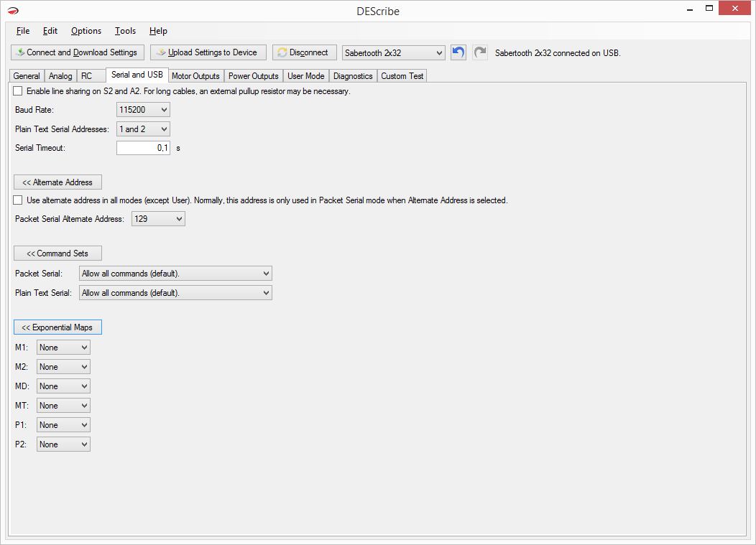Open Packet Serial command set dropdown
756x545 pixels.
click(175, 274)
